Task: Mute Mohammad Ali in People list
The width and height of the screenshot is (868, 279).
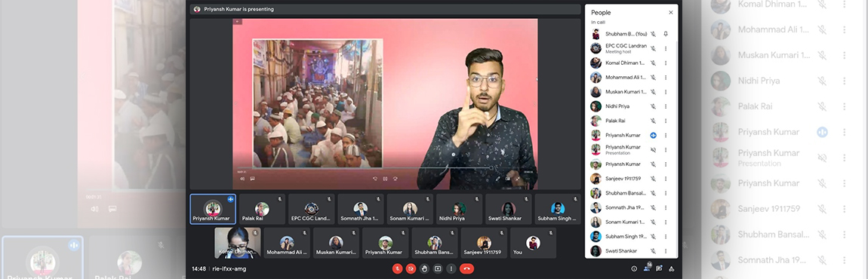Action: (653, 78)
